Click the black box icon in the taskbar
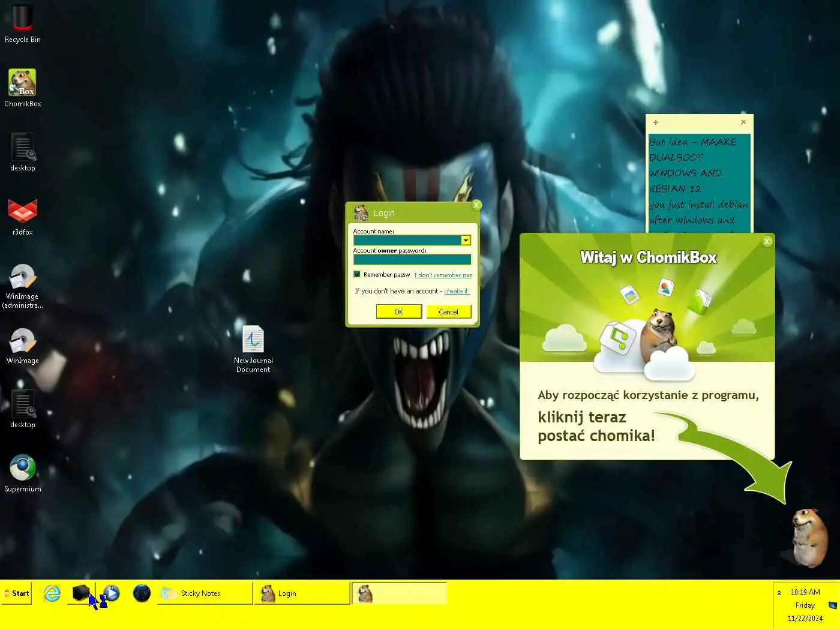The height and width of the screenshot is (630, 840). (81, 593)
